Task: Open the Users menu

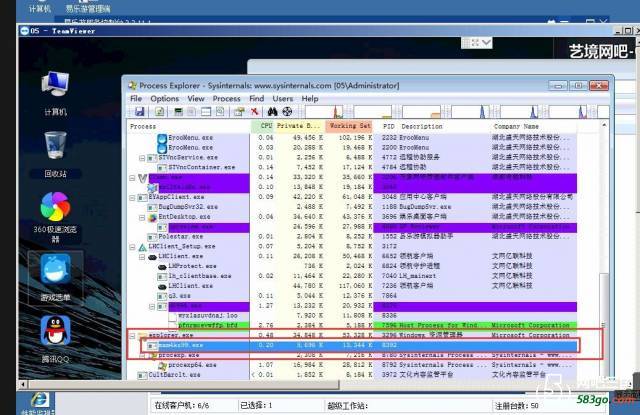Action: (283, 99)
